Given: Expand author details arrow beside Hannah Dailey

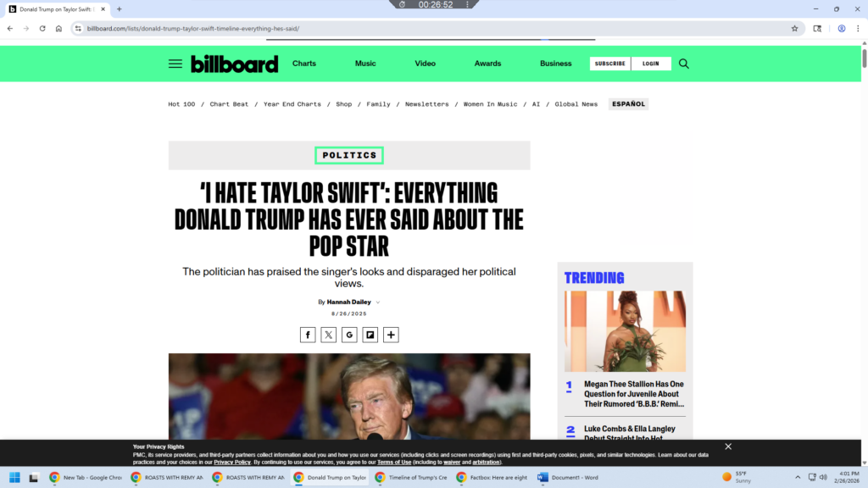Looking at the screenshot, I should coord(378,302).
